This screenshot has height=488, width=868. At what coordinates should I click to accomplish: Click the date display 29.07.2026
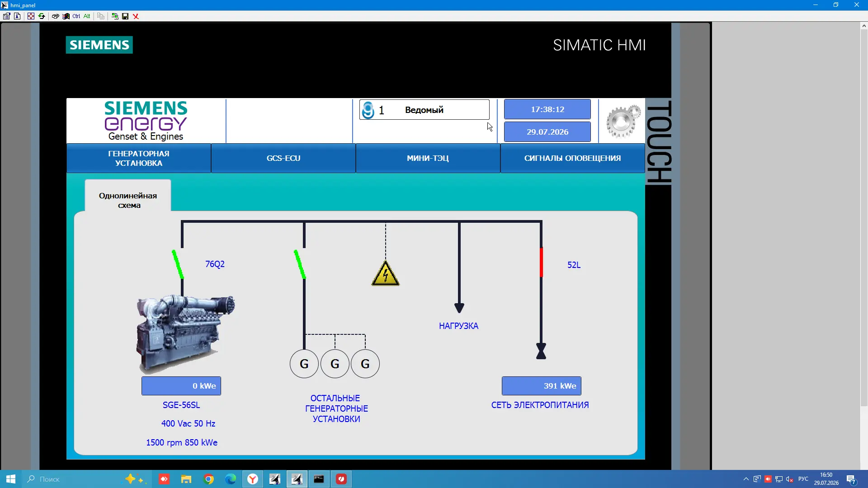point(547,132)
